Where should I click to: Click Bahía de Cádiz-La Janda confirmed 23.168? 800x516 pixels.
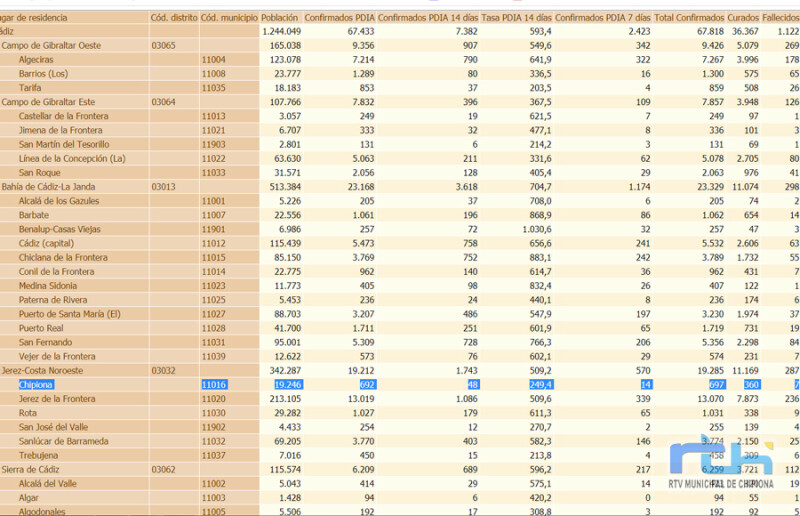(x=361, y=187)
